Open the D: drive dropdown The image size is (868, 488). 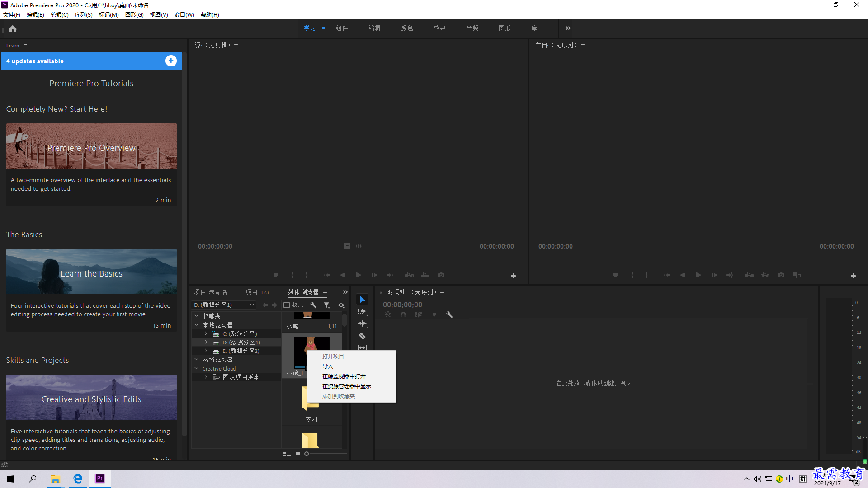(224, 305)
